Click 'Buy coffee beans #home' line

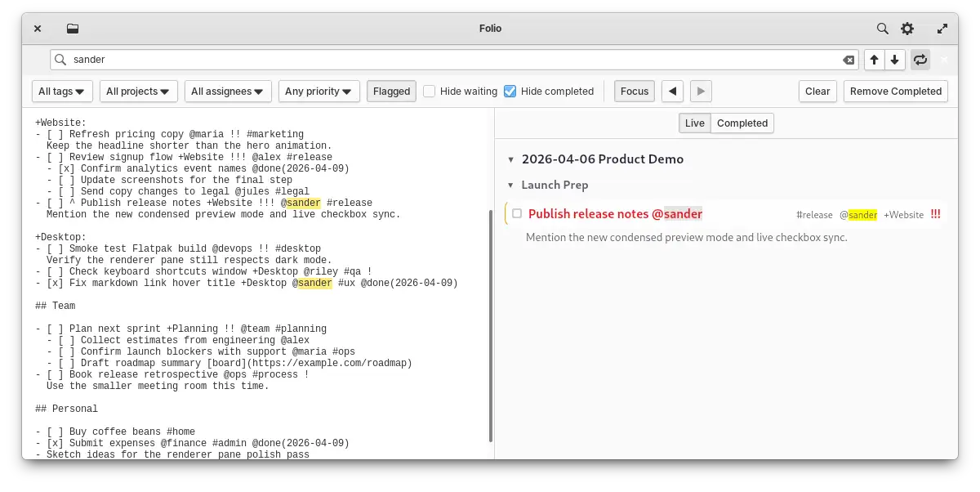tap(115, 432)
